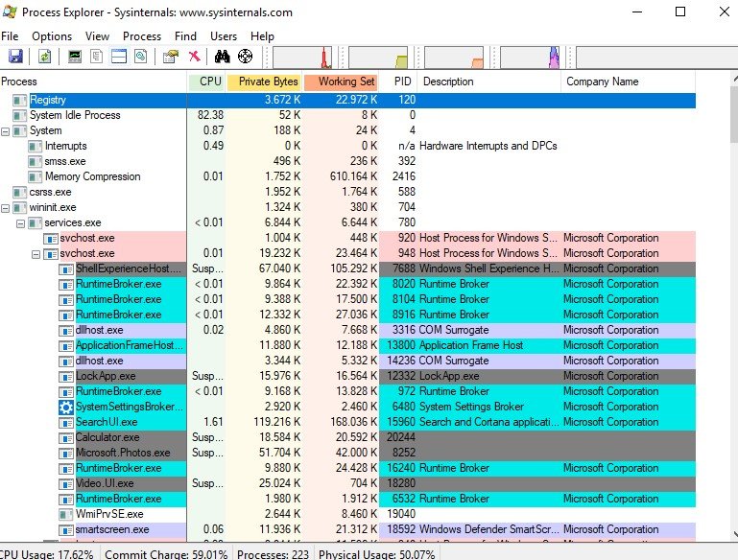The width and height of the screenshot is (738, 560).
Task: Open the Process menu
Action: pyautogui.click(x=142, y=36)
